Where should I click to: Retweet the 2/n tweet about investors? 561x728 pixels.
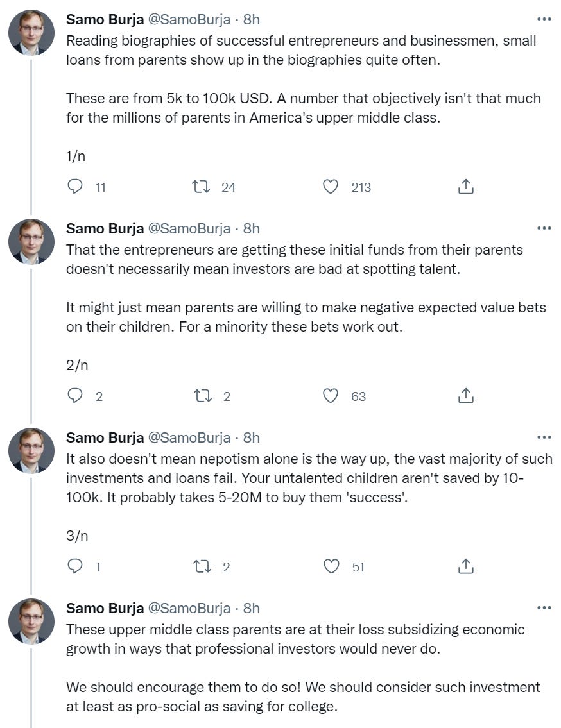(x=202, y=396)
